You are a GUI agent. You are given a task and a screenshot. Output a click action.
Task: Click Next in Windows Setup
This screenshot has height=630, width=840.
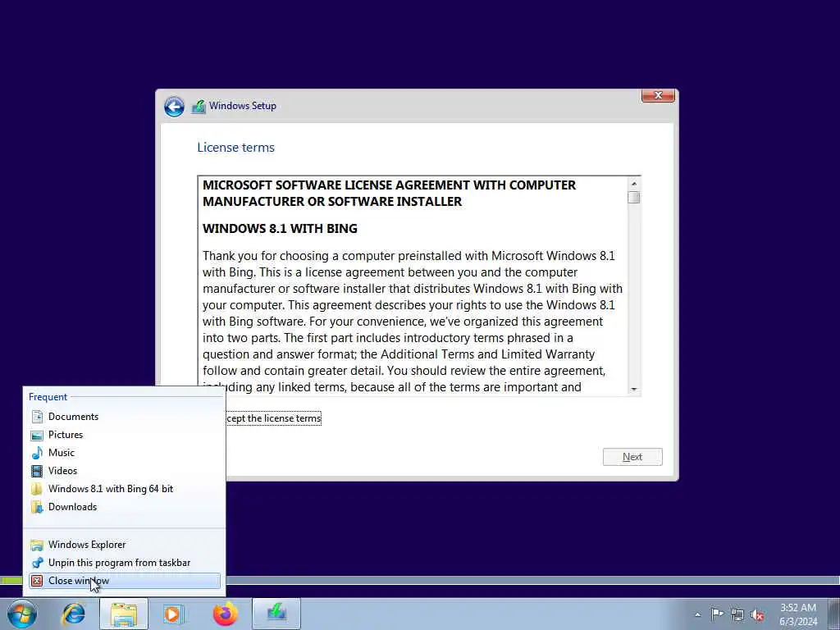click(x=632, y=457)
